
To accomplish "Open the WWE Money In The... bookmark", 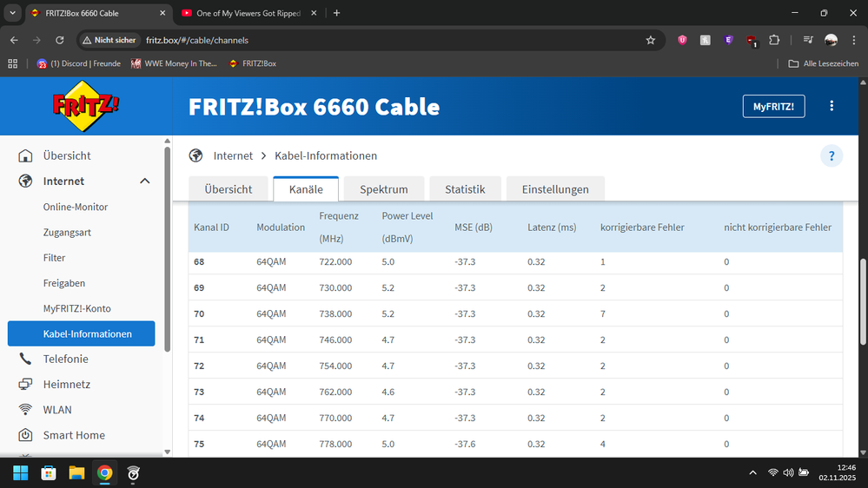I will click(174, 63).
